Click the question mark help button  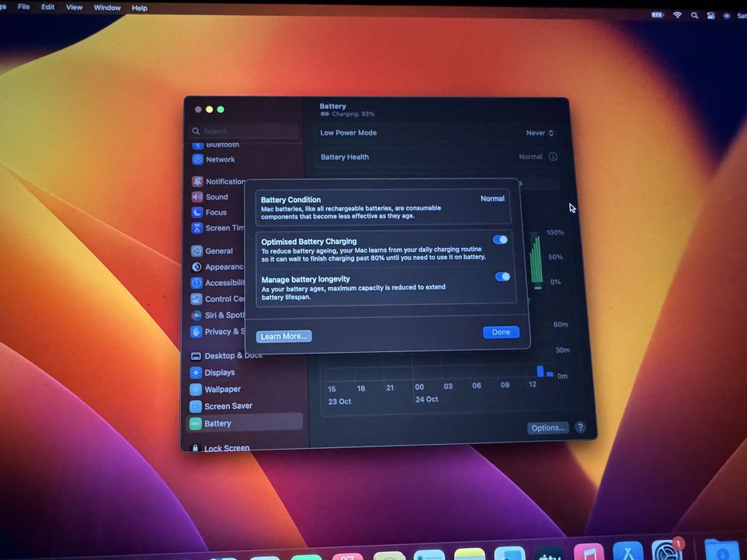pyautogui.click(x=580, y=427)
